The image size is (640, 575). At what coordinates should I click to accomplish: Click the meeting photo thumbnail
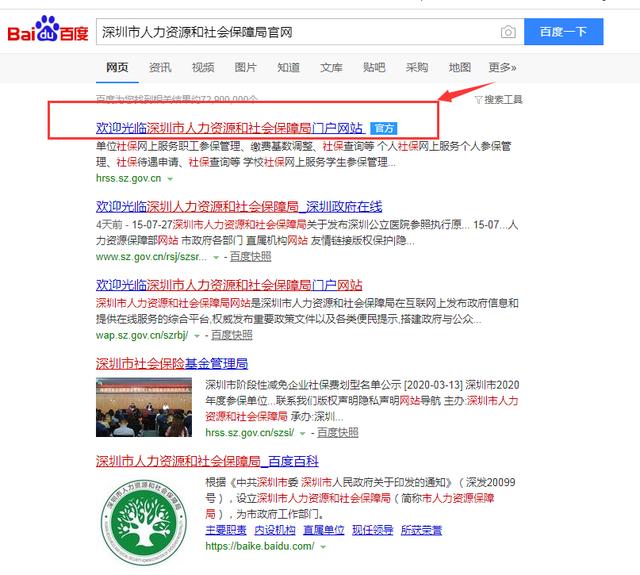coord(144,407)
